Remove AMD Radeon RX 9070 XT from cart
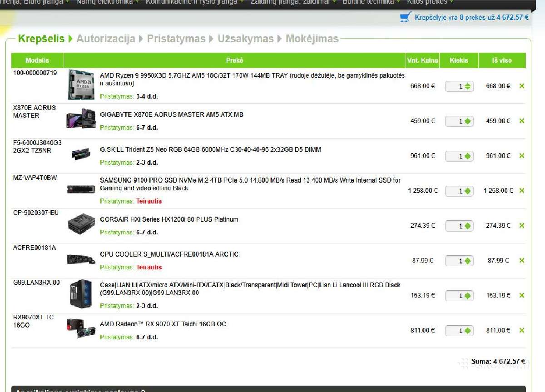Viewport: 545px width, 392px height. [521, 330]
